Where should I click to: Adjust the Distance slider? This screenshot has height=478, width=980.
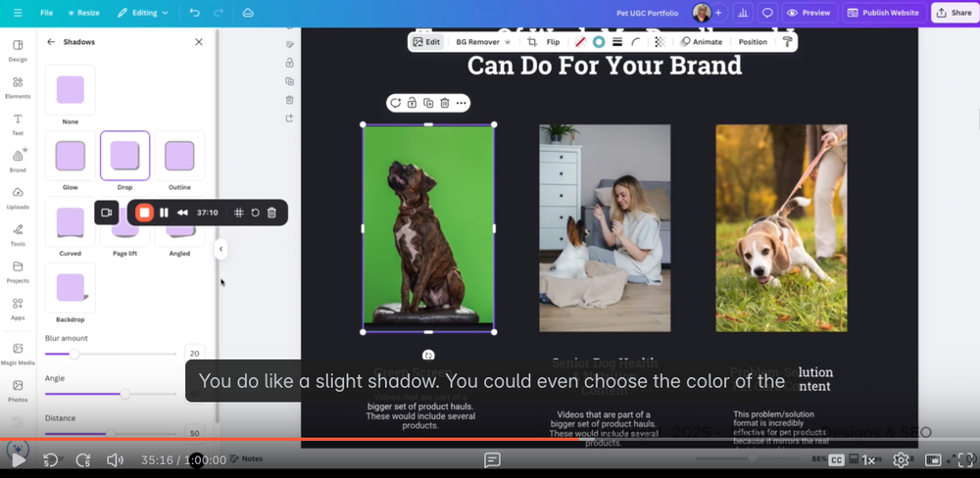(x=110, y=434)
